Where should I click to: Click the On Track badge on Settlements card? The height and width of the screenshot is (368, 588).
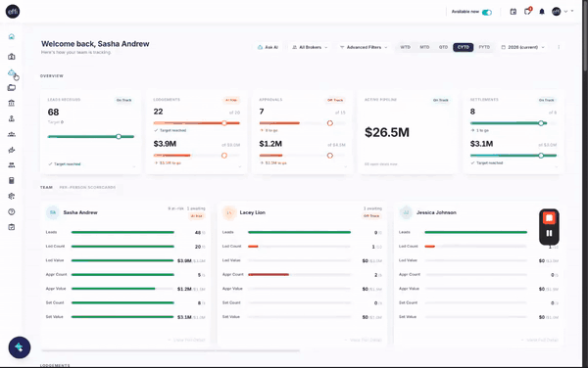tap(547, 100)
